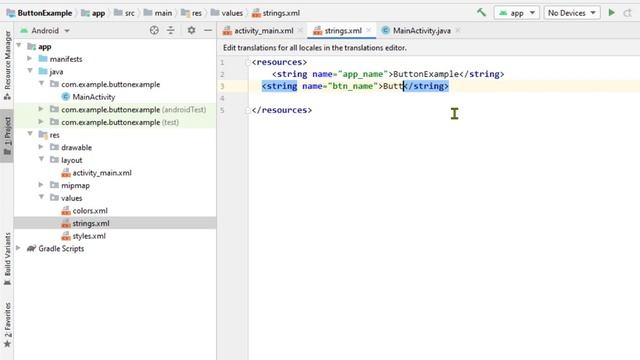Click the fold marker beside line 1
640x360 pixels.
(247, 62)
